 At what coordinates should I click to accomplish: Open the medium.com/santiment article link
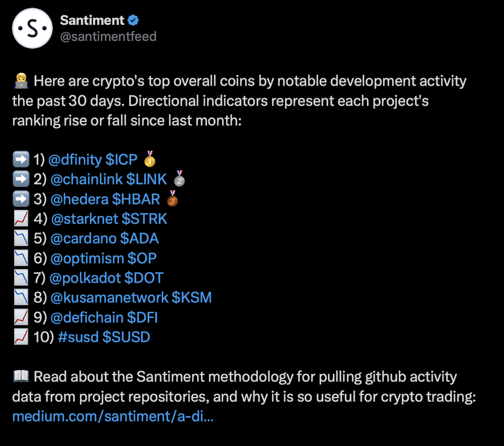click(x=113, y=417)
